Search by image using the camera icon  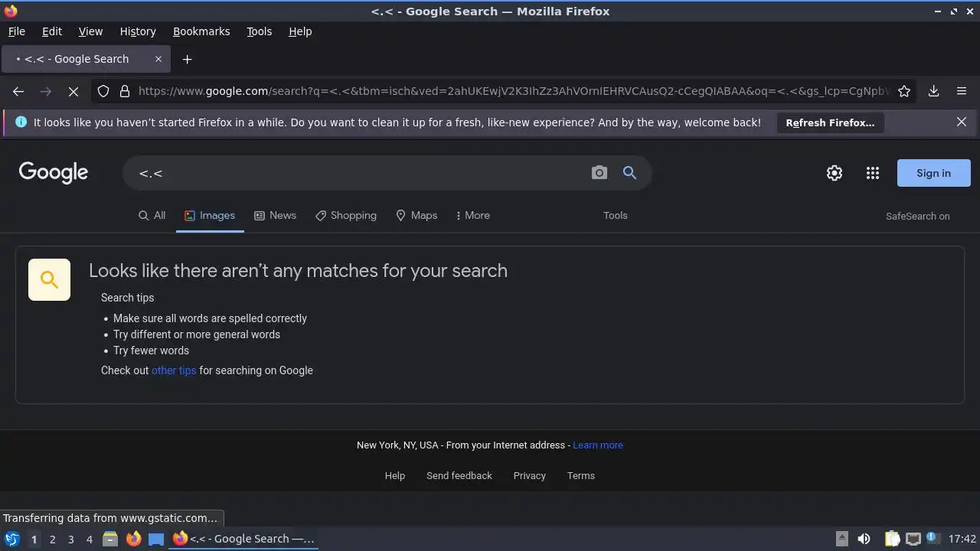(599, 173)
